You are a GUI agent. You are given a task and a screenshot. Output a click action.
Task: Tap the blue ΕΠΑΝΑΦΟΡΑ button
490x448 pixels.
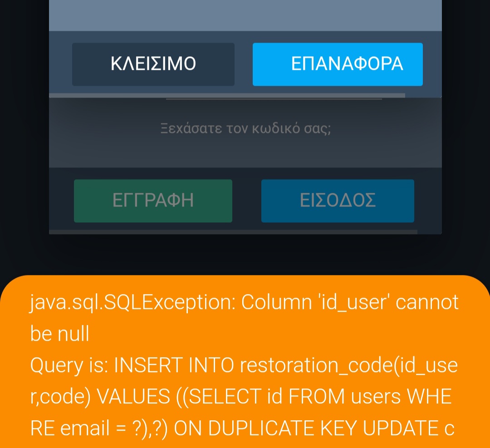tap(338, 64)
